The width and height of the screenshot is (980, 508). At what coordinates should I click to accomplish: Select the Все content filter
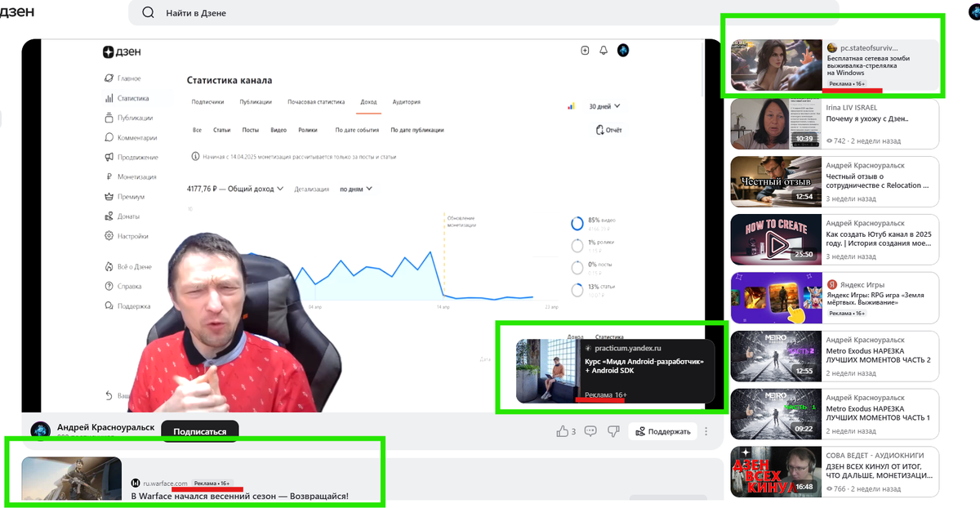click(x=197, y=130)
